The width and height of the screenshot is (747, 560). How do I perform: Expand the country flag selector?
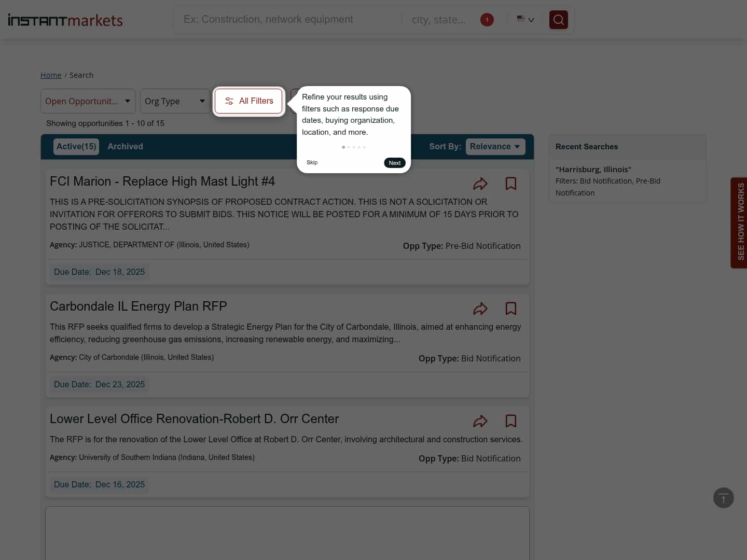pos(524,19)
